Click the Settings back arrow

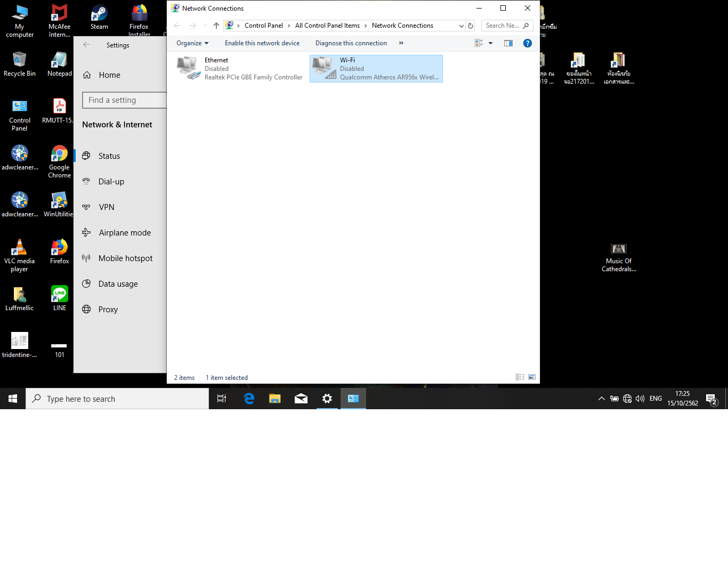(86, 45)
